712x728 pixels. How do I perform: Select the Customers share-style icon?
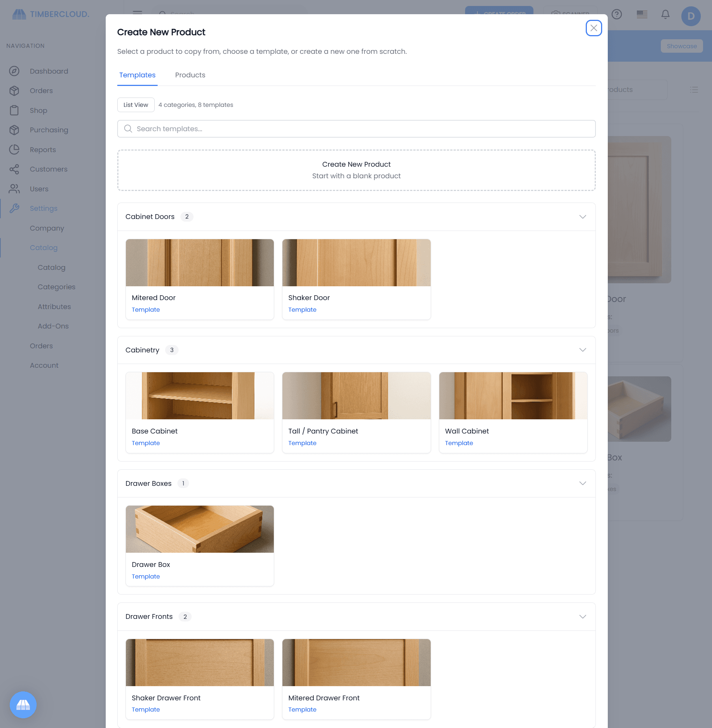point(15,169)
